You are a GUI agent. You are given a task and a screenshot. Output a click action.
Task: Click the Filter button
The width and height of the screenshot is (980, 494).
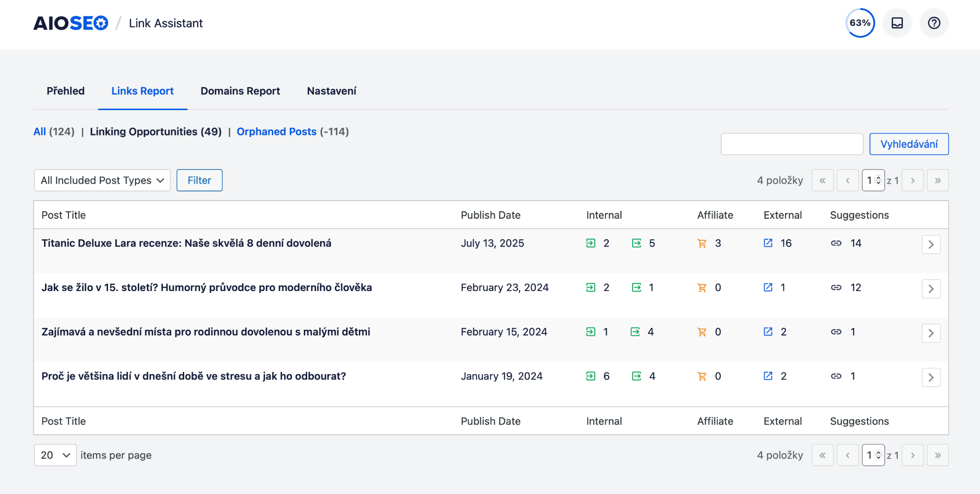point(199,180)
